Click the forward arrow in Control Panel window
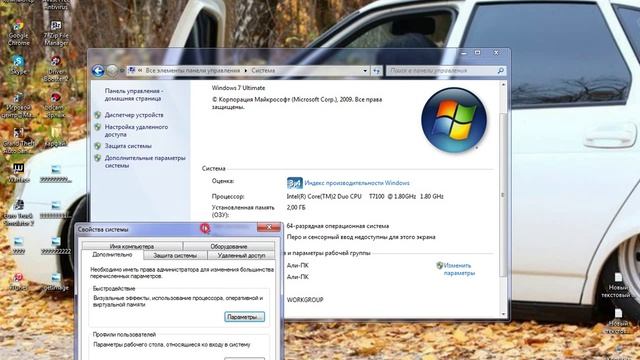This screenshot has height=360, width=640. tap(112, 71)
